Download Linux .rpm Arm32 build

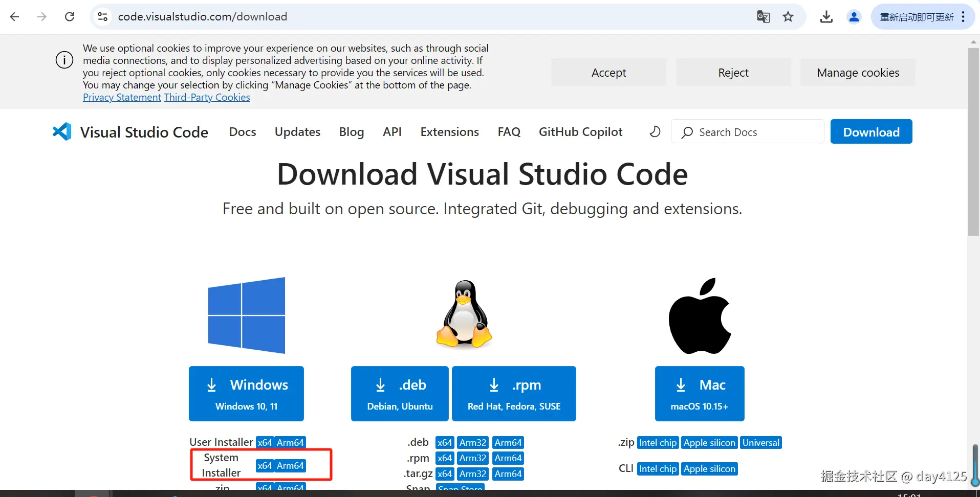coord(473,458)
